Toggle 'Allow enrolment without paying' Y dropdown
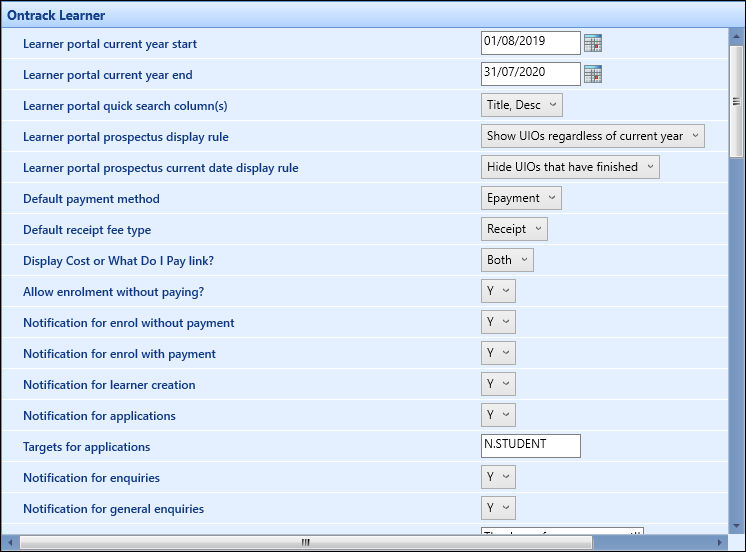 [498, 291]
